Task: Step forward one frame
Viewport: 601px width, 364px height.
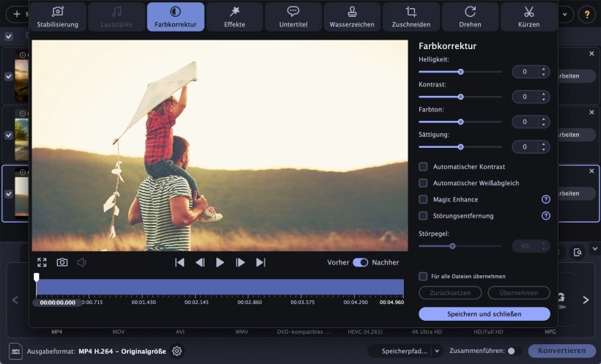Action: tap(240, 262)
